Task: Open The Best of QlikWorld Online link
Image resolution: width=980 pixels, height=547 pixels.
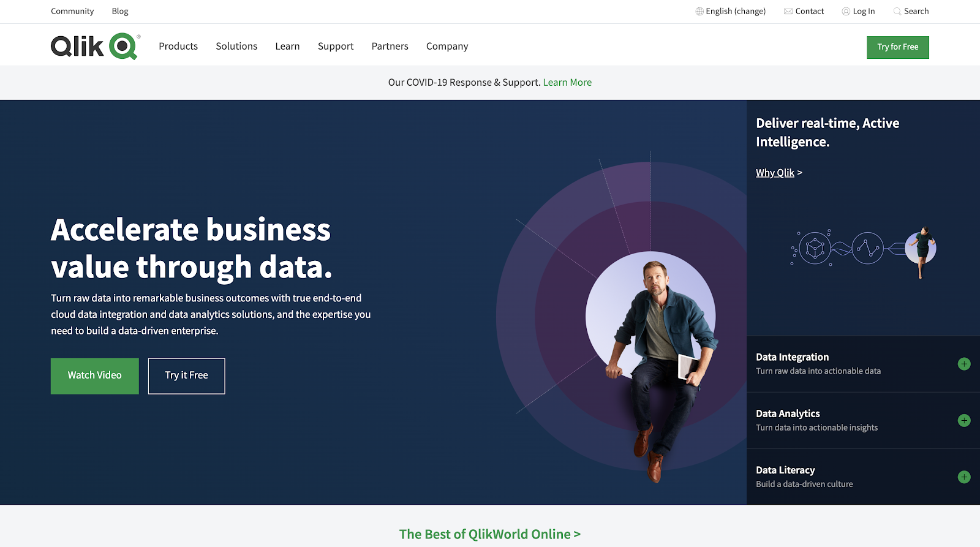Action: pyautogui.click(x=490, y=534)
